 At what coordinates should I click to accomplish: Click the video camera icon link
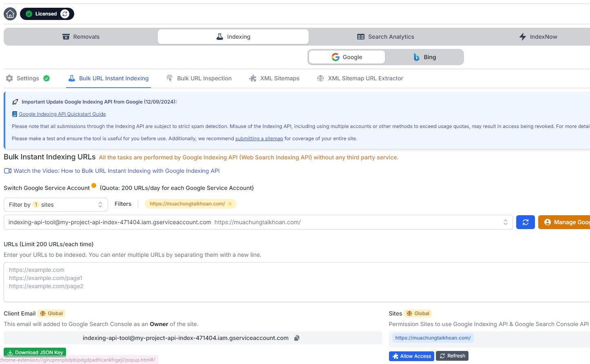coord(8,171)
